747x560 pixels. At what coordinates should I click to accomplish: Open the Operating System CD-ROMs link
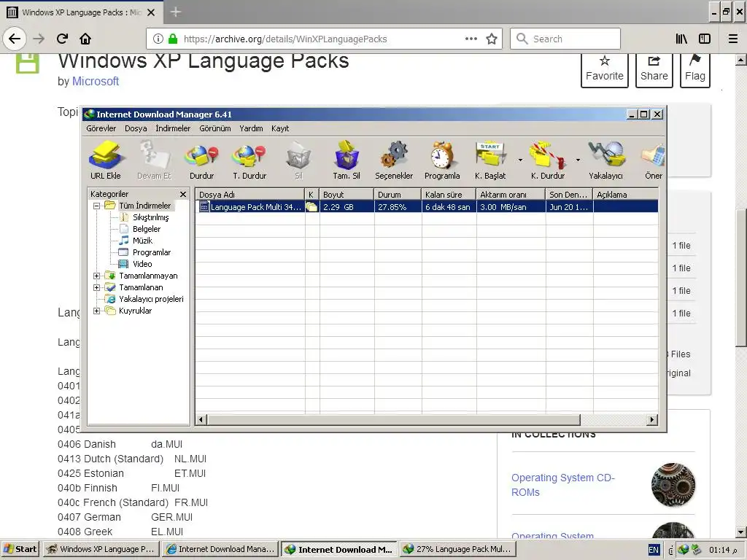[x=563, y=485]
